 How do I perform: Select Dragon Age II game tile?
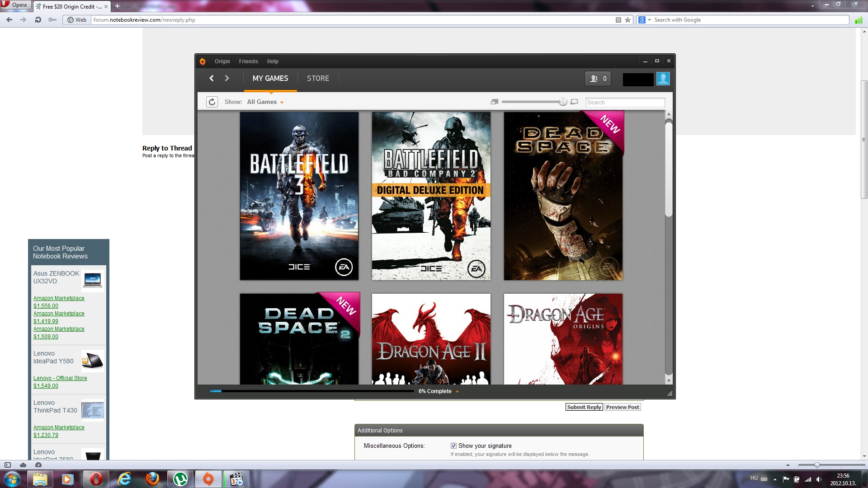431,339
